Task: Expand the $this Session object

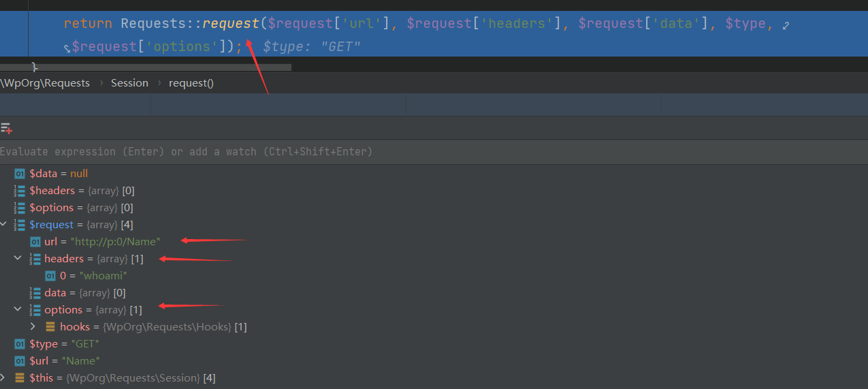Action: click(4, 377)
